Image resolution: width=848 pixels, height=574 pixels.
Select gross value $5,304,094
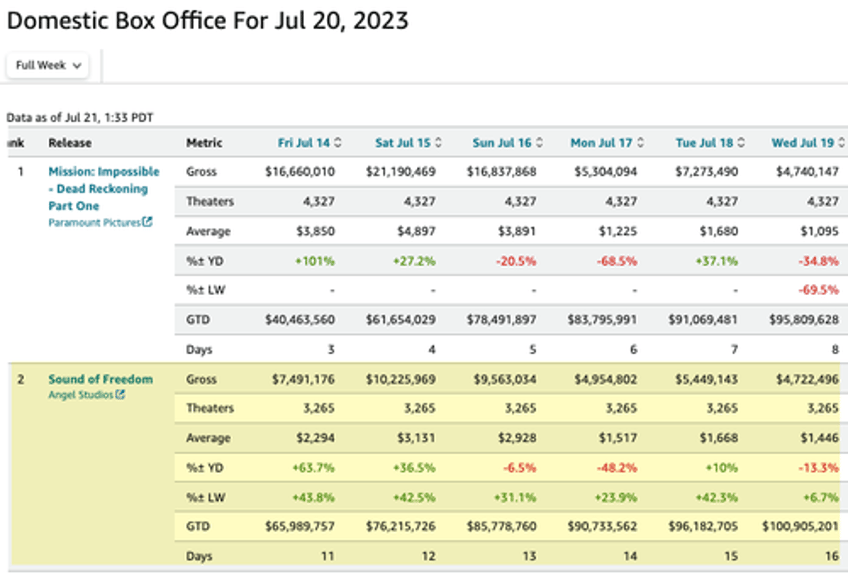605,172
